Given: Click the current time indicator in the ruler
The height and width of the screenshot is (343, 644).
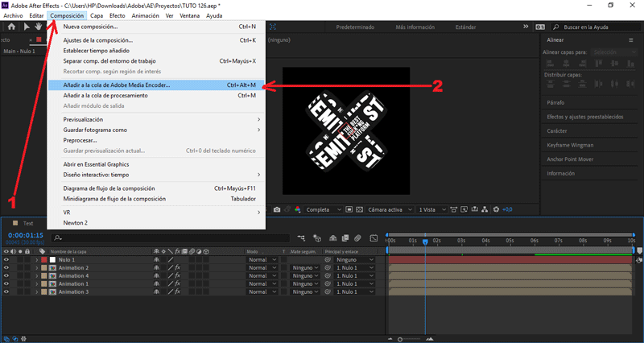Looking at the screenshot, I should click(x=425, y=242).
